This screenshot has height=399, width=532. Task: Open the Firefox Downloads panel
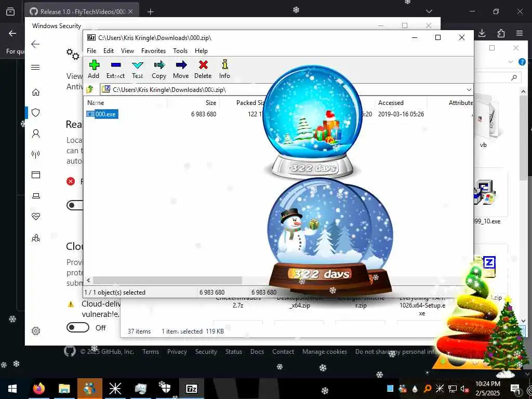pyautogui.click(x=482, y=33)
